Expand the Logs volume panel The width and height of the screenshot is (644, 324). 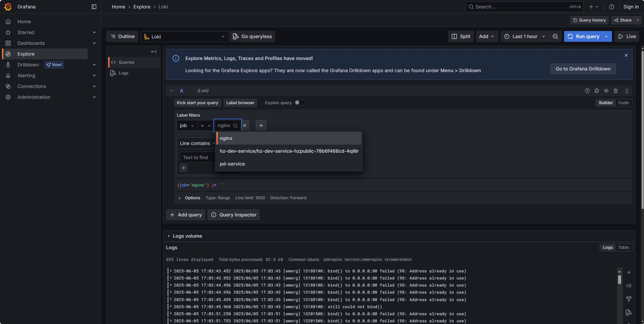click(x=169, y=236)
